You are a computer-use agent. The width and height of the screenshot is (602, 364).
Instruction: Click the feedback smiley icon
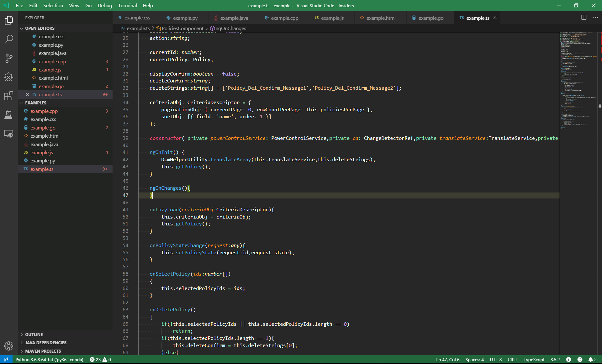click(580, 360)
